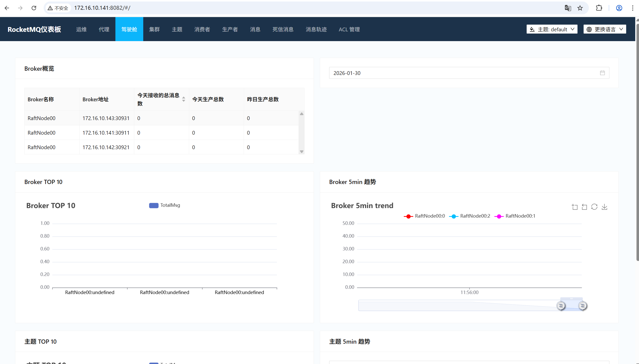Click the zoom reset icon on trend chart
639x364 pixels.
click(x=585, y=207)
